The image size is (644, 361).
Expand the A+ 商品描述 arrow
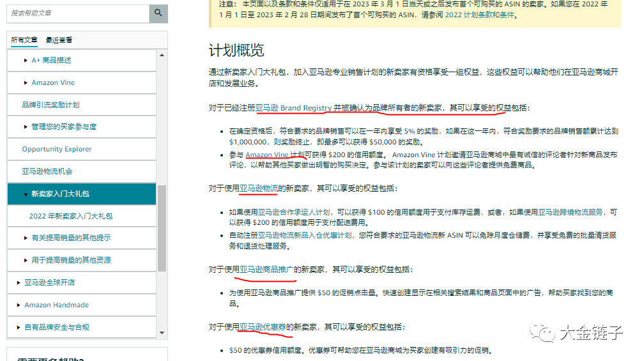coord(26,60)
